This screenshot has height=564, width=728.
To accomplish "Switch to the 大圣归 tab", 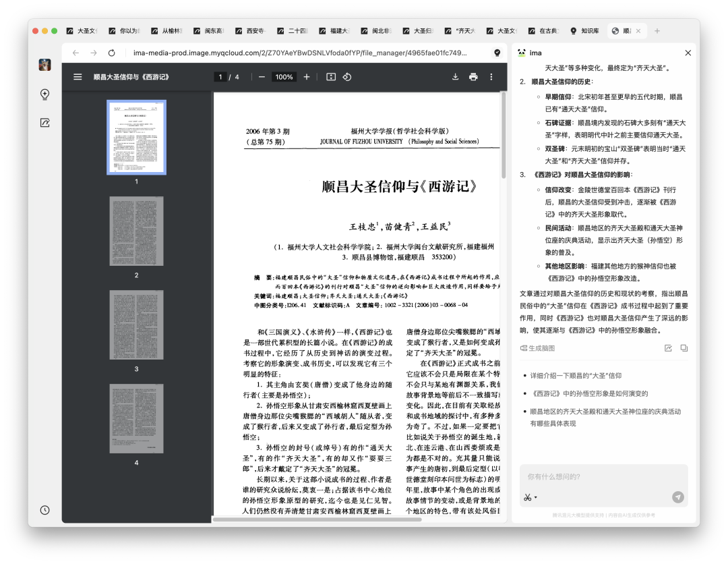I will click(419, 30).
